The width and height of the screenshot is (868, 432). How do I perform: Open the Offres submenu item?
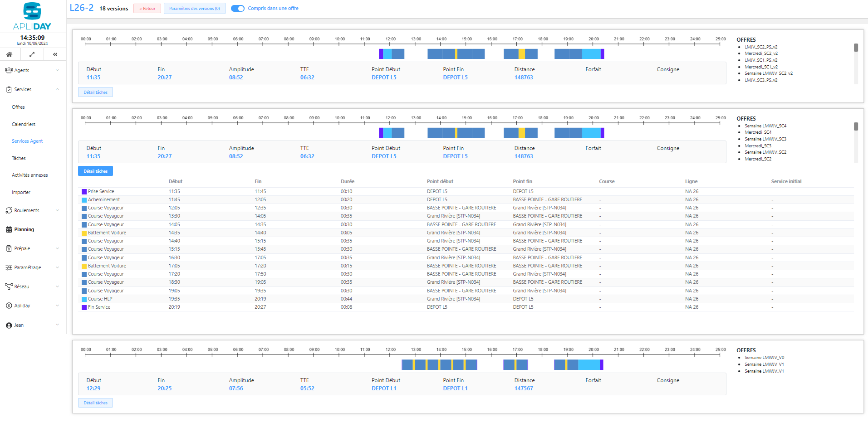pyautogui.click(x=18, y=107)
